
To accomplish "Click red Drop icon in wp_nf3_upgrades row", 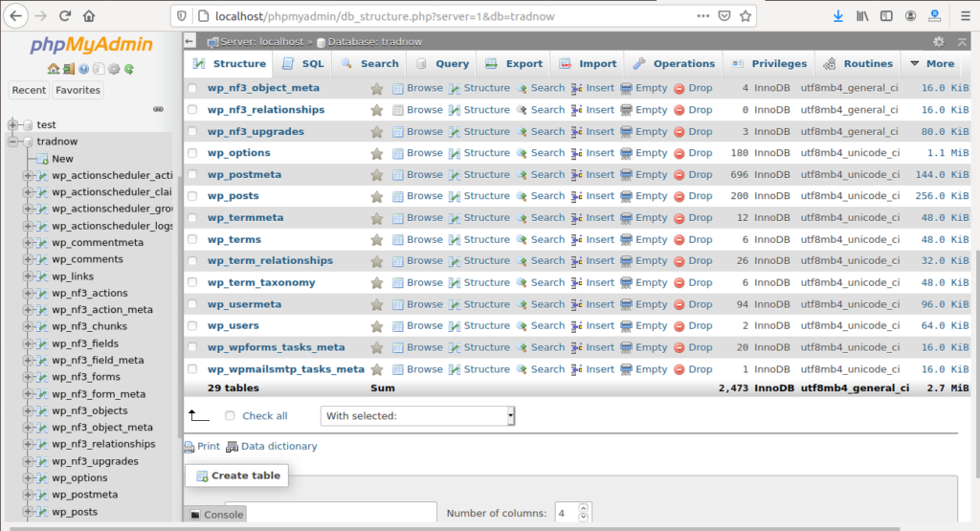I will click(679, 132).
